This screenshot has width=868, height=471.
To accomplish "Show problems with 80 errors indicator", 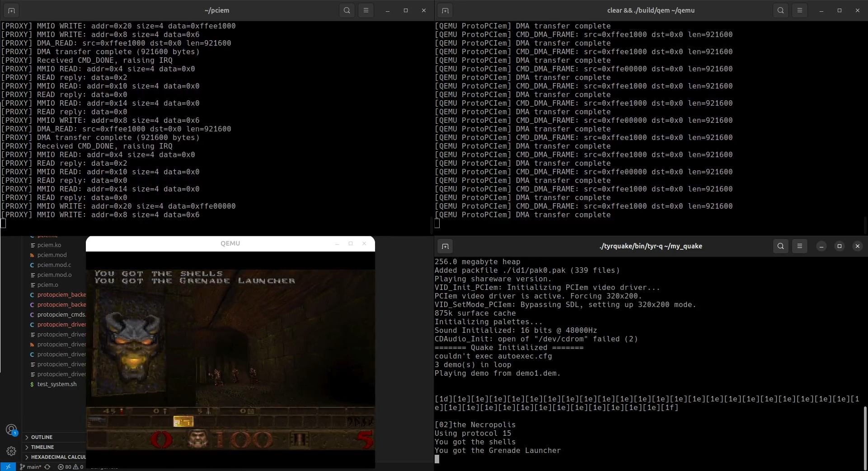I will [x=70, y=466].
